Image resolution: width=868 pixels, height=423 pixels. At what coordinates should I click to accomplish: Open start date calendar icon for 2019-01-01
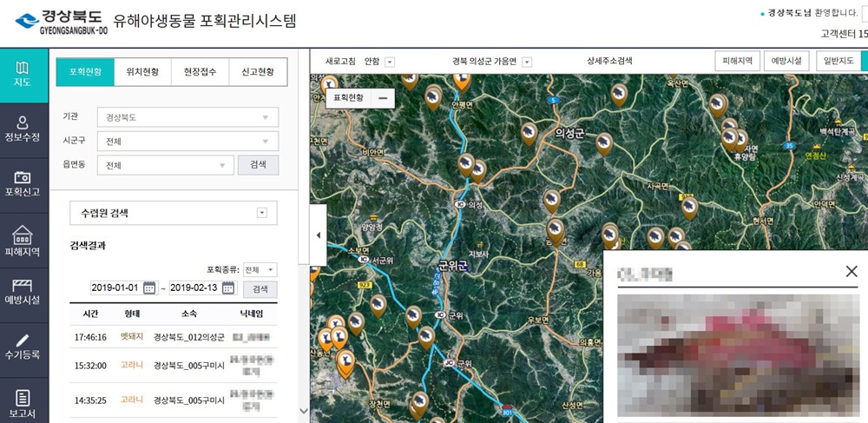point(149,288)
